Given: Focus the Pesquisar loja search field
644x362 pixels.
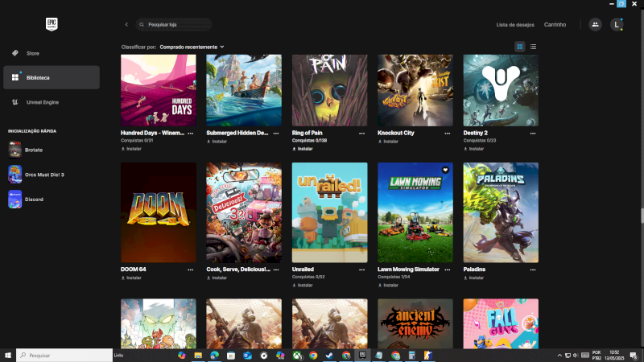Looking at the screenshot, I should 174,25.
